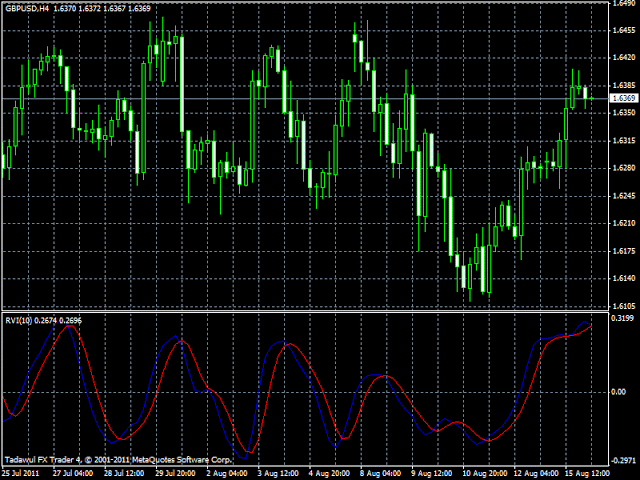
Task: Click the 8 Aug 04:00 time label
Action: pyautogui.click(x=380, y=473)
